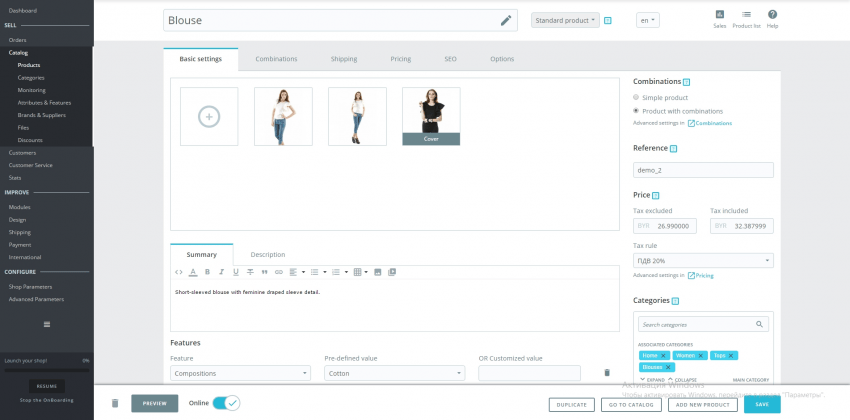Insert blockquote in summary editor
Viewport: 850px width, 420px height.
[265, 272]
